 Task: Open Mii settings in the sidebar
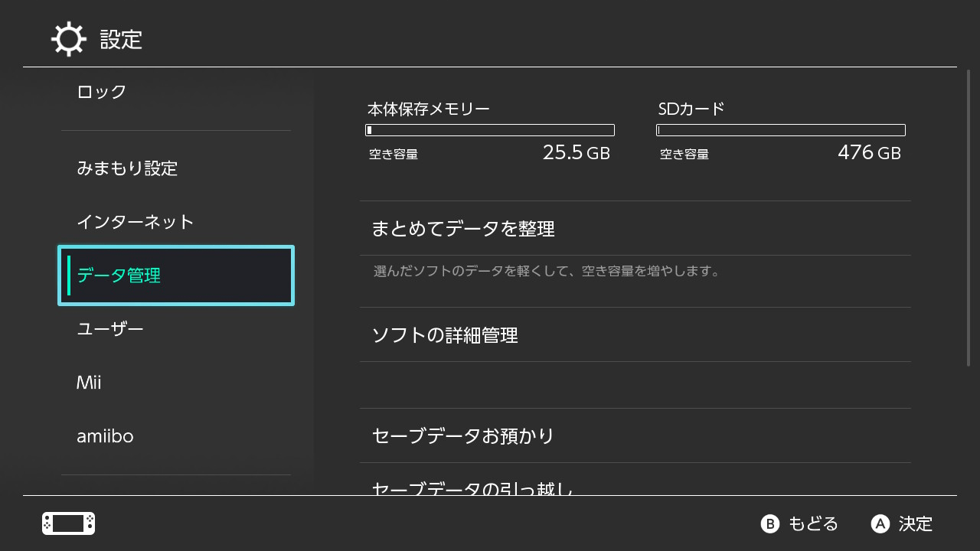(x=176, y=383)
